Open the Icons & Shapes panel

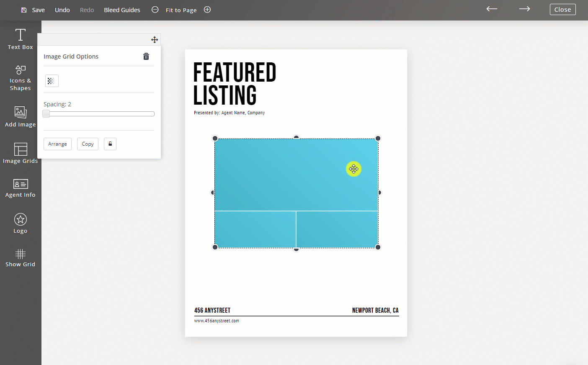coord(20,77)
